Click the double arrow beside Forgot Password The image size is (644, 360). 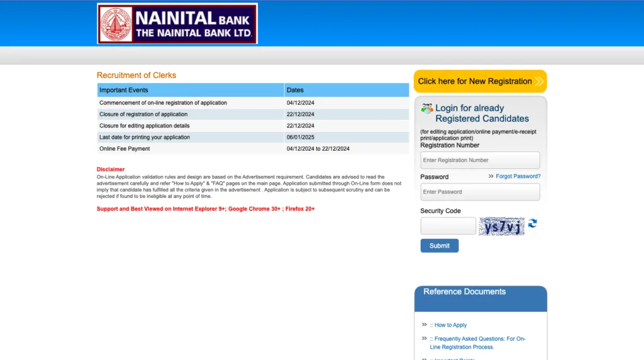[x=491, y=176]
